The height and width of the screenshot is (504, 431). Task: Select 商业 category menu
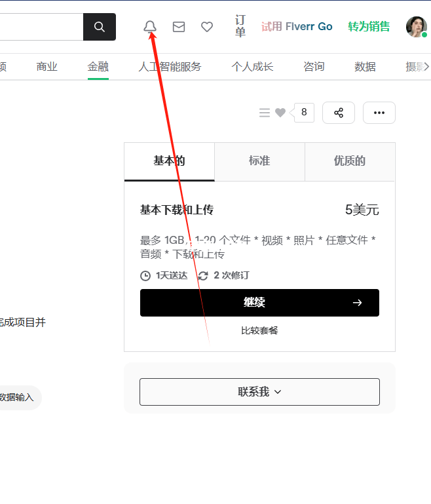(47, 67)
